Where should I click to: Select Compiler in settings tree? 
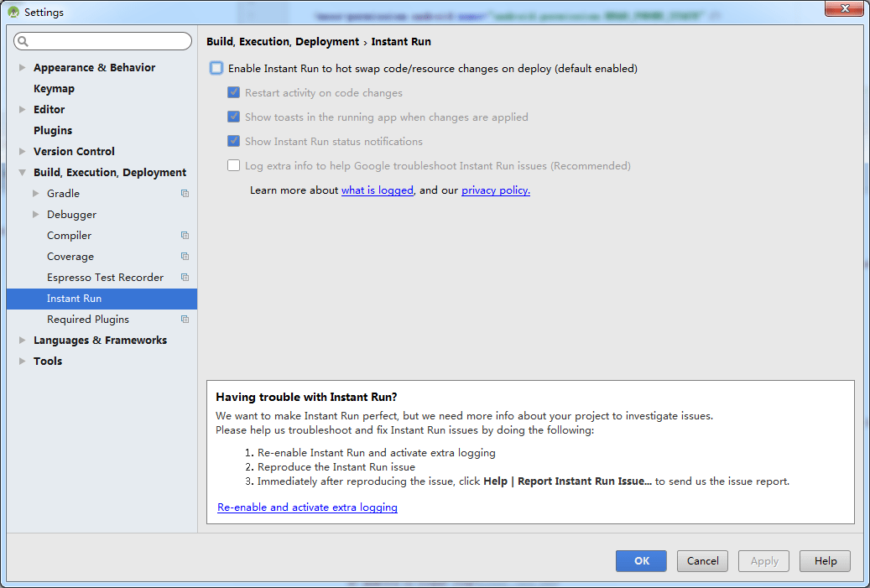70,235
